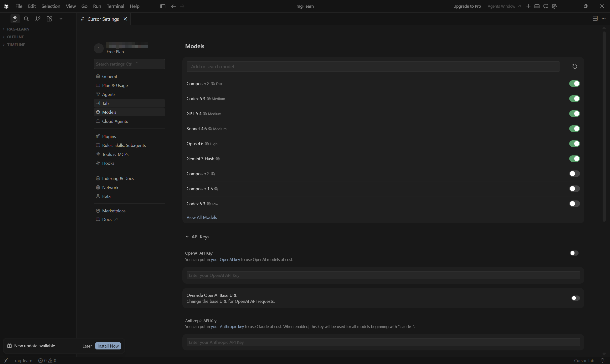The height and width of the screenshot is (364, 610).
Task: Click the errors and warnings indicator
Action: pyautogui.click(x=47, y=360)
